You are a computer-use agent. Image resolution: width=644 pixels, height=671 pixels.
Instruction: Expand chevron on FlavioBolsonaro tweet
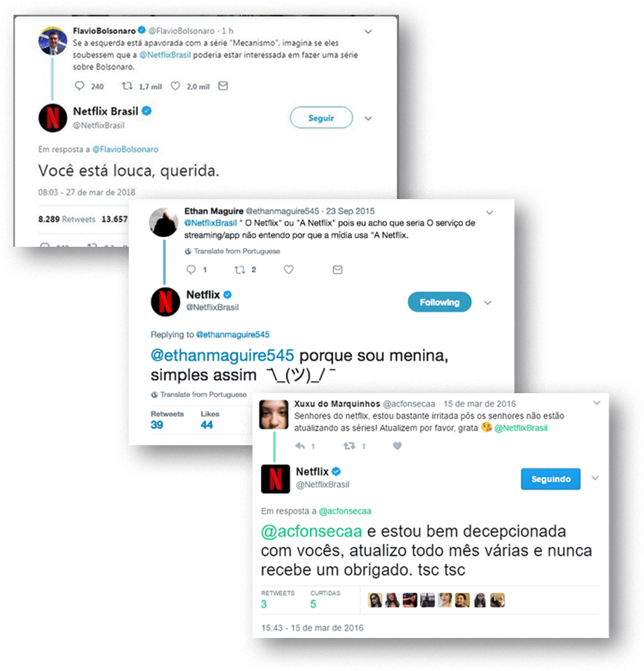tap(368, 32)
